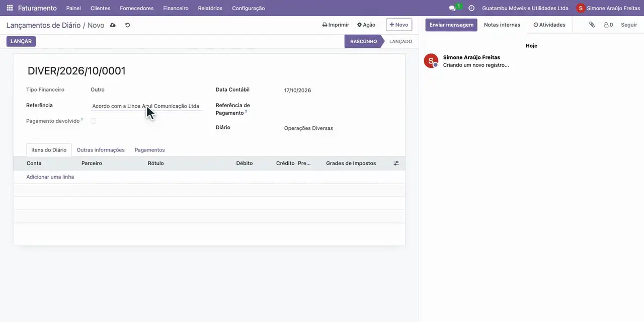Click Tipo Financeiro value Outro
The height and width of the screenshot is (322, 644).
[98, 90]
